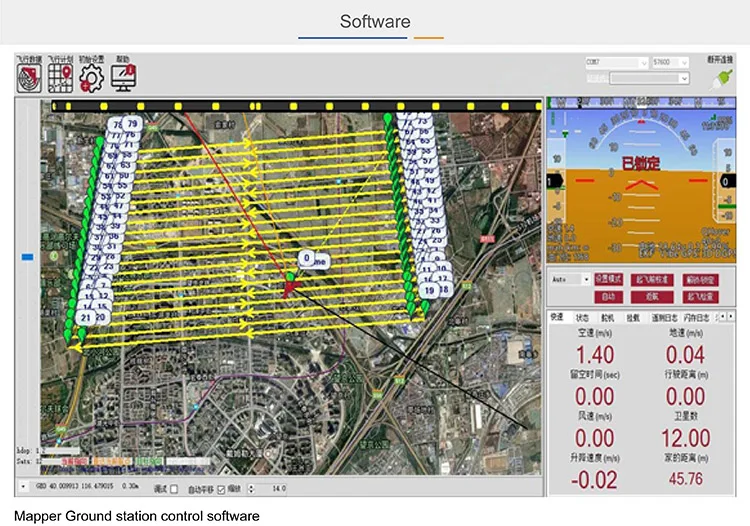Switch to the 挂载 tab
Screen dimensions: 750x526
pos(633,318)
